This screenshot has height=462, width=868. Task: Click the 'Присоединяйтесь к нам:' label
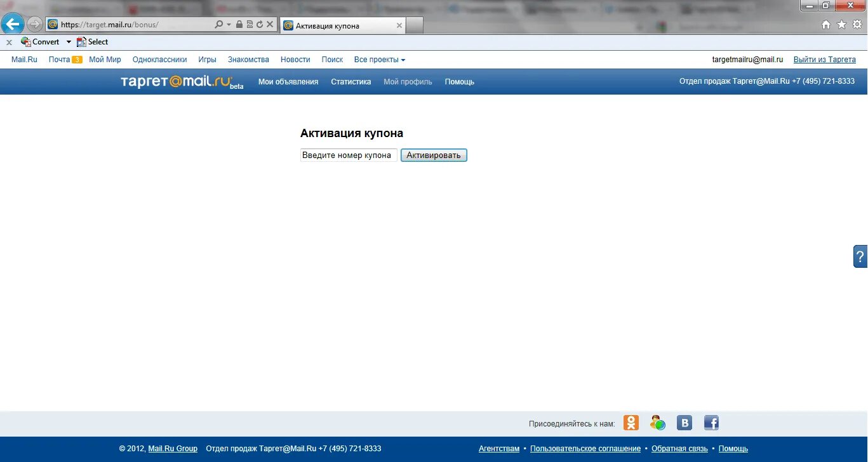572,423
